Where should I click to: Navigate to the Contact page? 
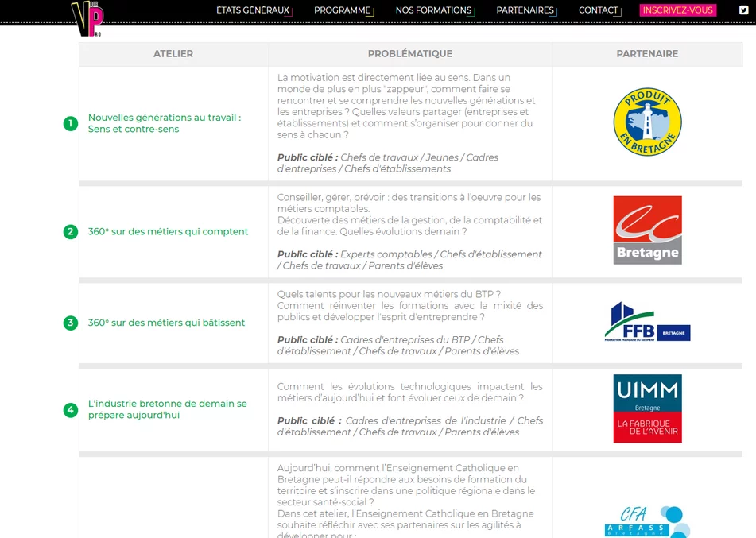pyautogui.click(x=598, y=10)
